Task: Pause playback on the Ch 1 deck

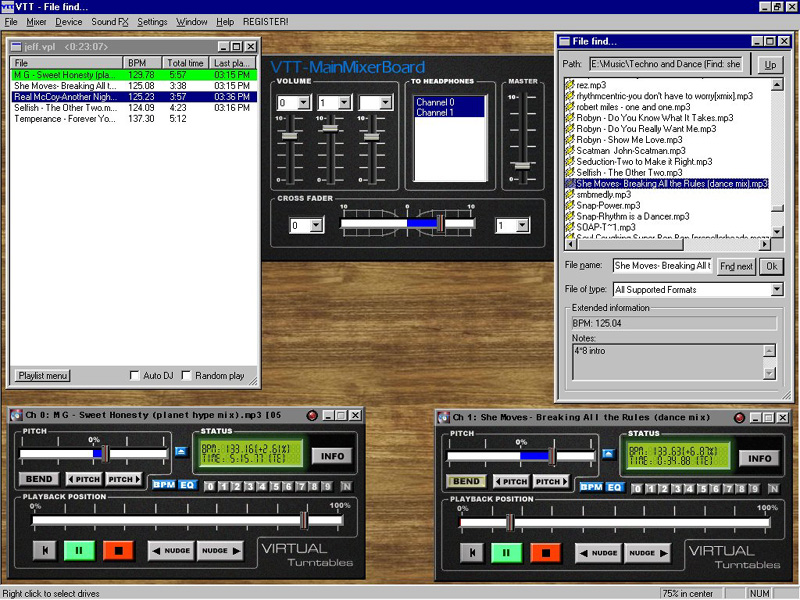Action: pos(506,553)
